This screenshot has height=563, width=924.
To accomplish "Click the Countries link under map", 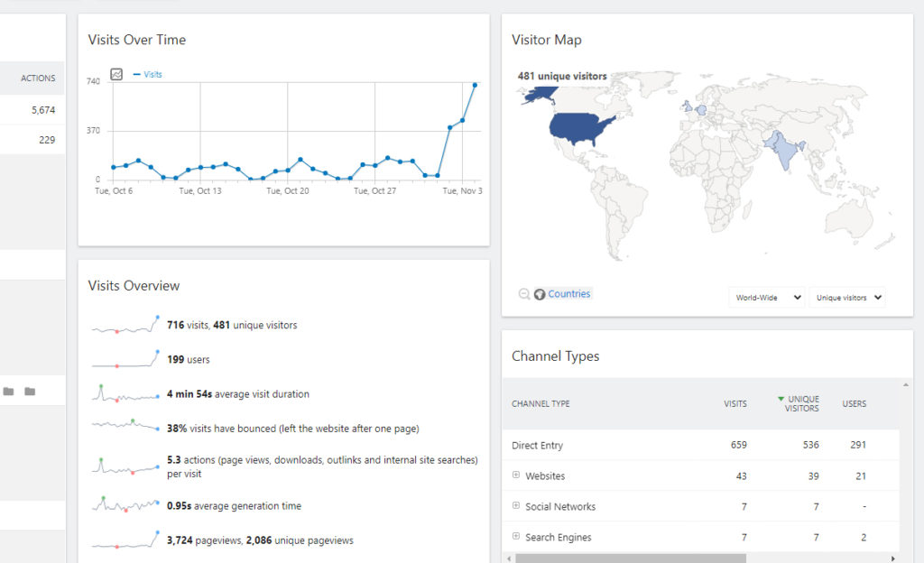I will tap(568, 294).
